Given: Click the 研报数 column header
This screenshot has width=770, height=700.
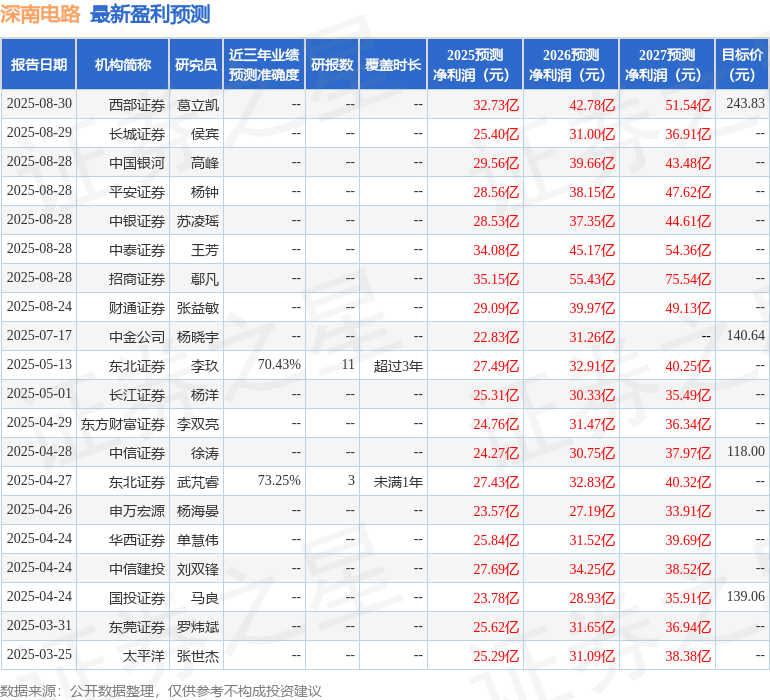Looking at the screenshot, I should 331,65.
